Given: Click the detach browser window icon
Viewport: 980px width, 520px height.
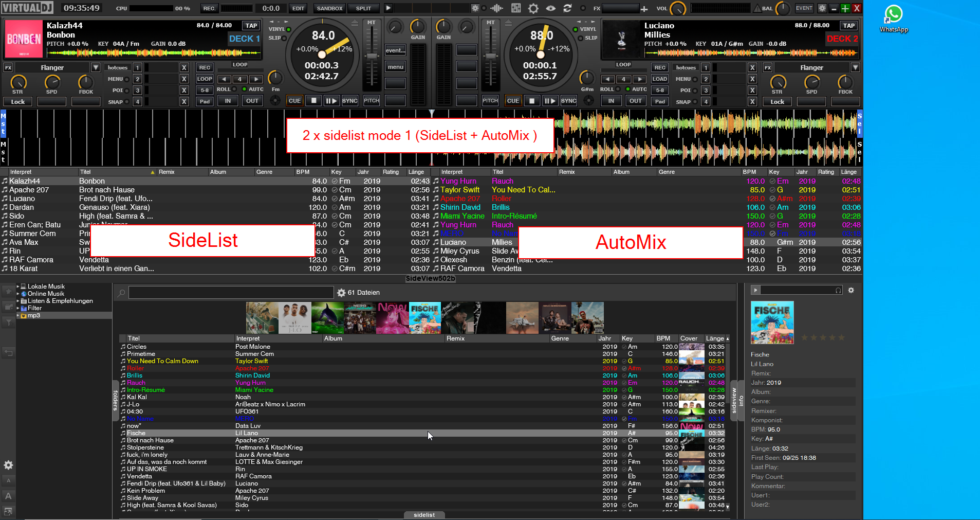Looking at the screenshot, I should pyautogui.click(x=8, y=511).
